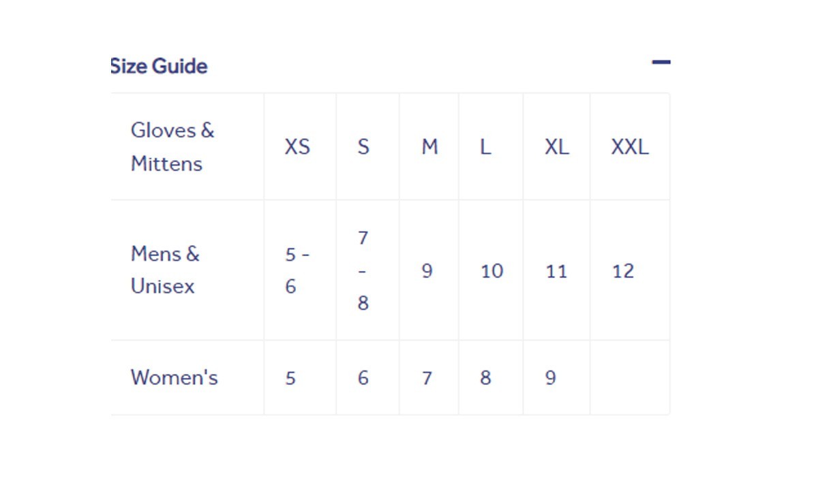Click Mens L size value 10
Viewport: 818px width, 504px height.
pyautogui.click(x=491, y=271)
